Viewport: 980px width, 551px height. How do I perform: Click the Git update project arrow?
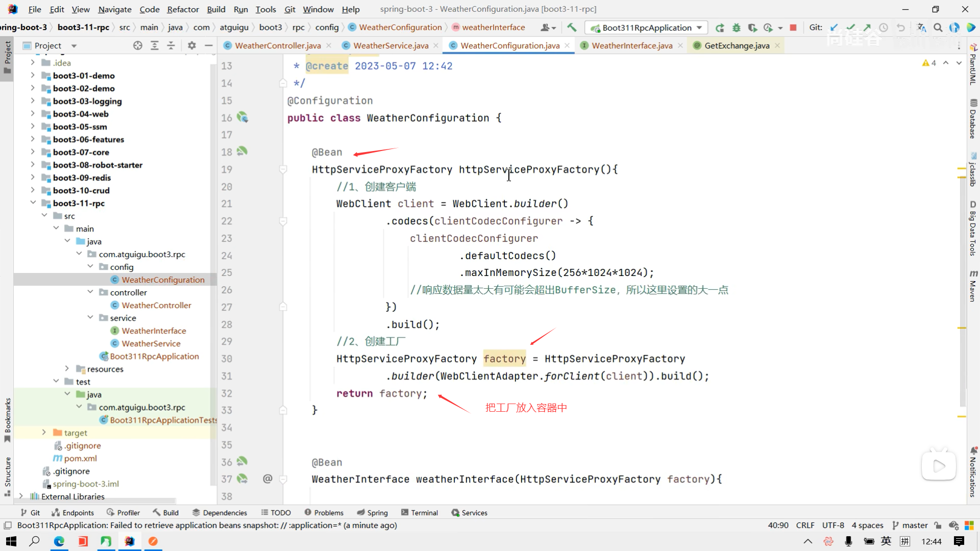coord(834,28)
